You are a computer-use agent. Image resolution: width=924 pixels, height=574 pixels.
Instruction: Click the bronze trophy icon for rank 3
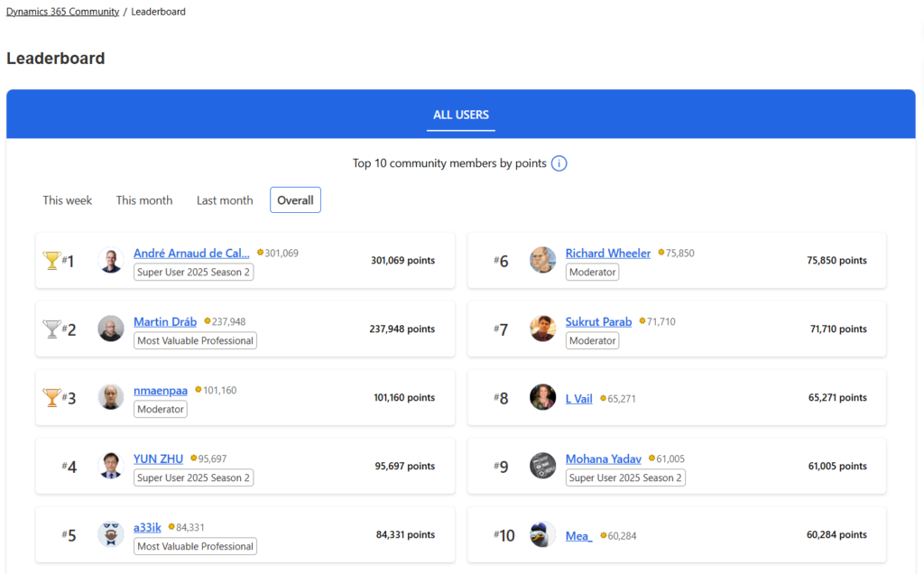coord(52,398)
